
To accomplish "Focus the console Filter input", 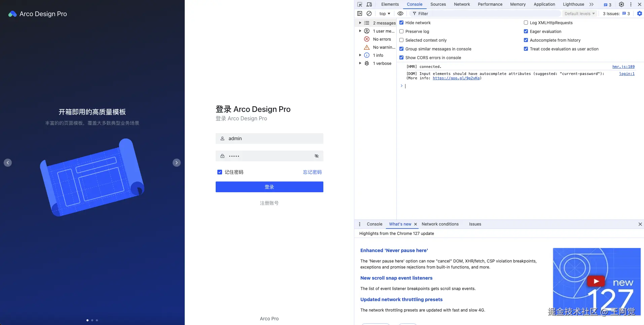I will point(485,14).
